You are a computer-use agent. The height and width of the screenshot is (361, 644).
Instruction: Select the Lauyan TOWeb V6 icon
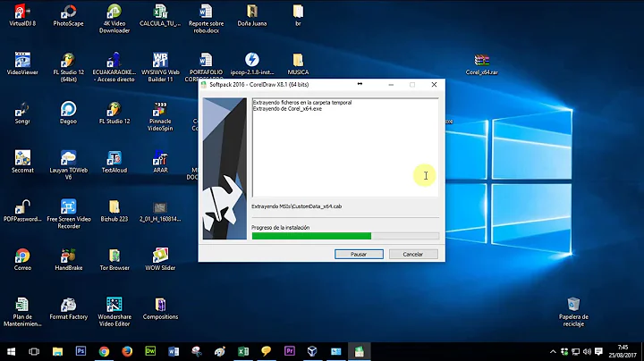[x=69, y=165]
